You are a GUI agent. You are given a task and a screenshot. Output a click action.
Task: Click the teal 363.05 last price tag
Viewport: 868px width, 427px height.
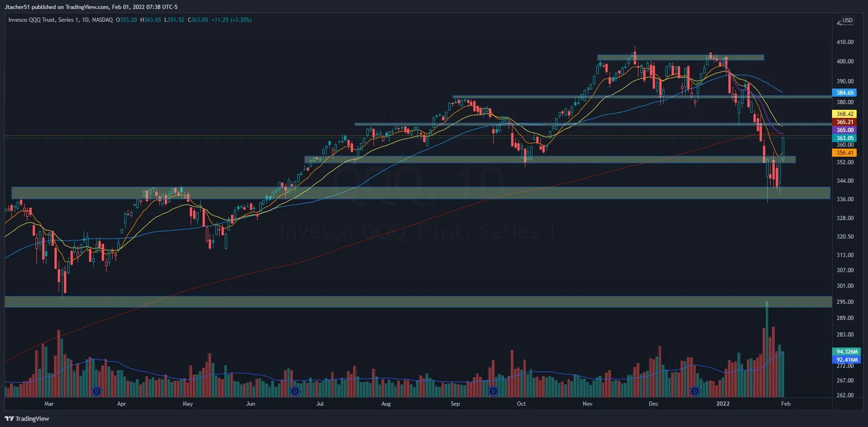coord(845,138)
